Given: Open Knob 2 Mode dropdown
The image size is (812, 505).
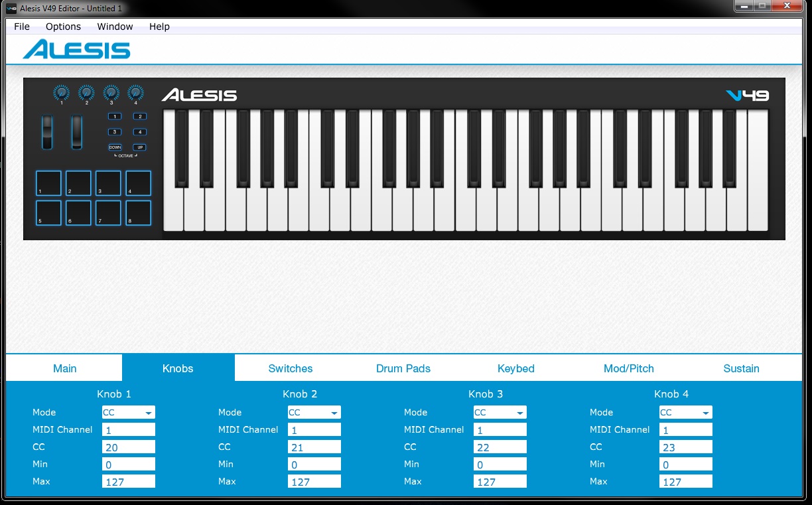Looking at the screenshot, I should 314,413.
